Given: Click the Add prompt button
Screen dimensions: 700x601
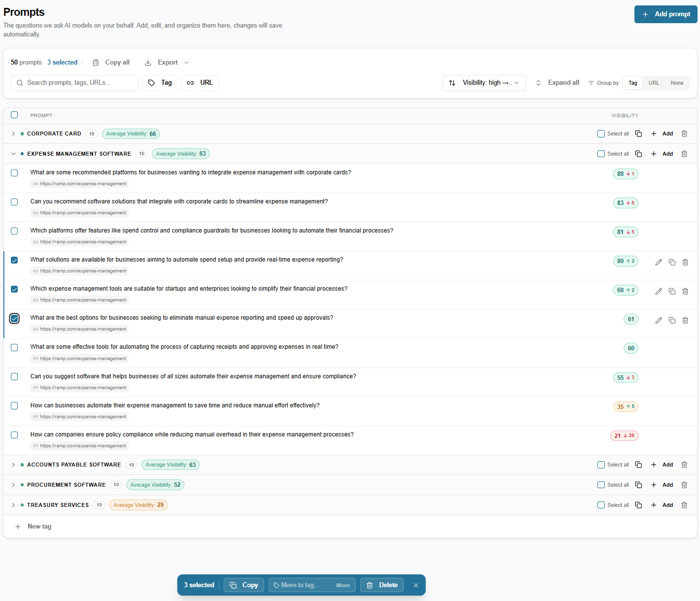Looking at the screenshot, I should pyautogui.click(x=666, y=14).
